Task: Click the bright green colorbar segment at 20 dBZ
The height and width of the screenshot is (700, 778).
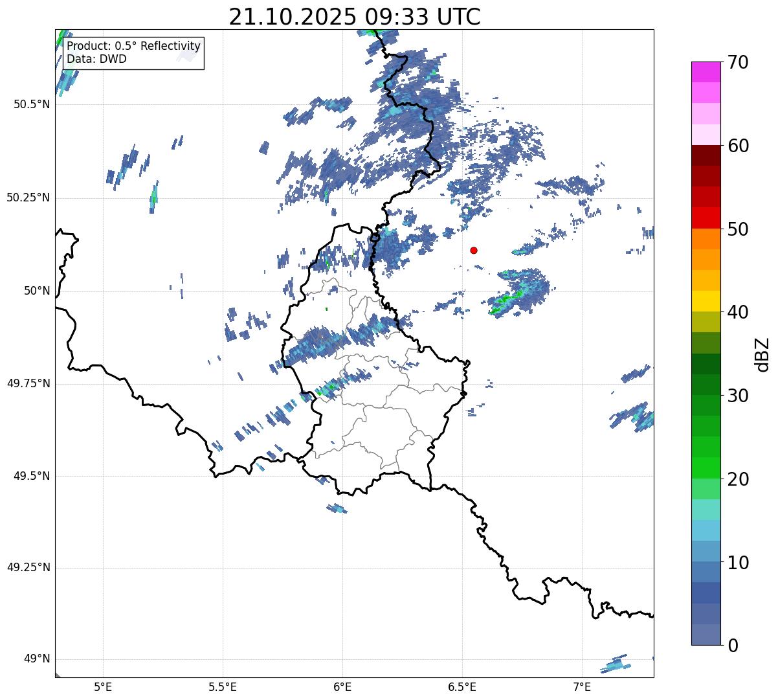Action: tap(706, 468)
